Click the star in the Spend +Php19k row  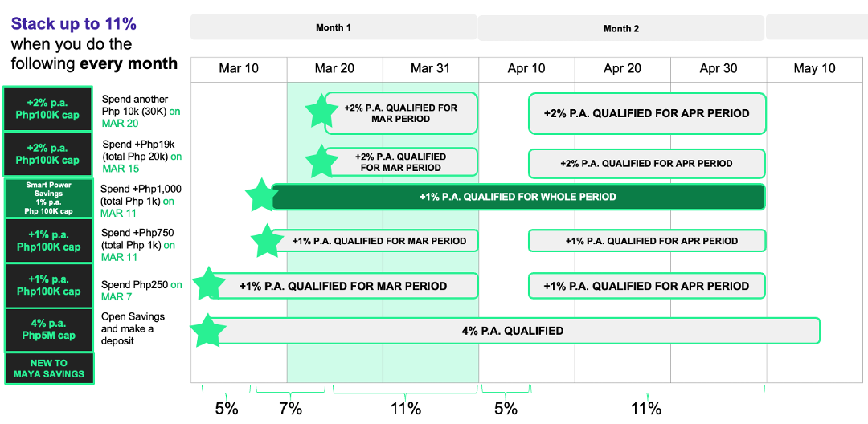pyautogui.click(x=321, y=161)
